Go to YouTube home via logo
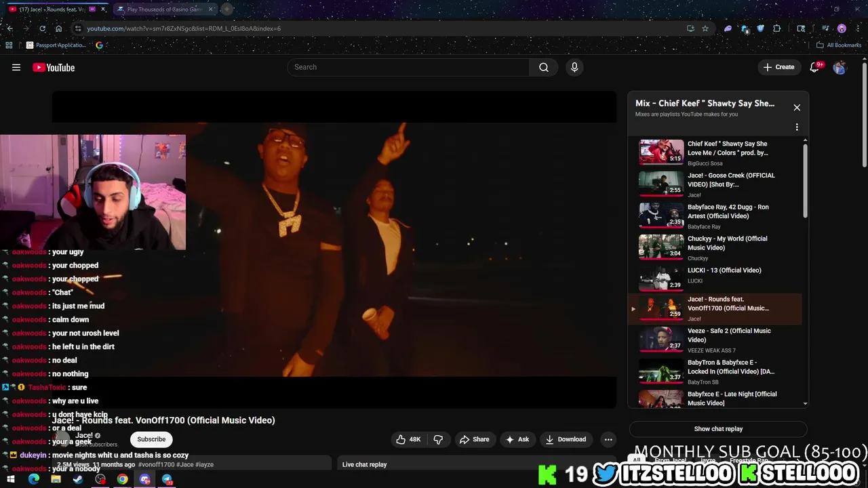The width and height of the screenshot is (868, 488). [x=54, y=67]
